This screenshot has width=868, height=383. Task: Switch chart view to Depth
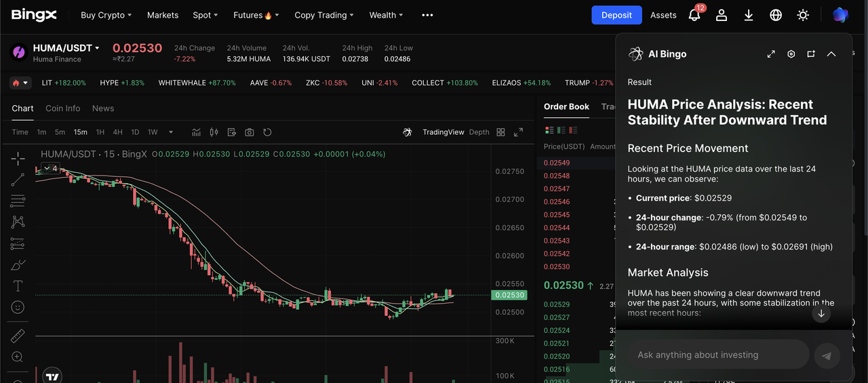[x=479, y=132]
